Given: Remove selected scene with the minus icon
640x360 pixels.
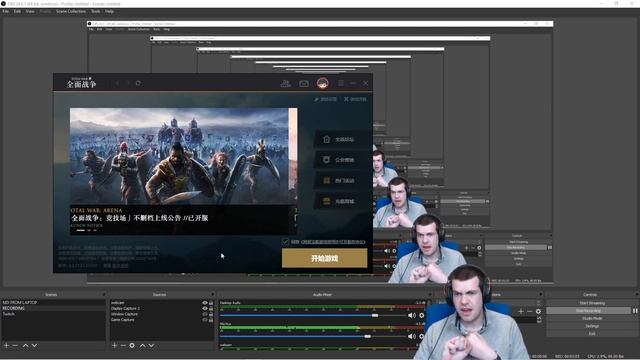Looking at the screenshot, I should [15, 345].
